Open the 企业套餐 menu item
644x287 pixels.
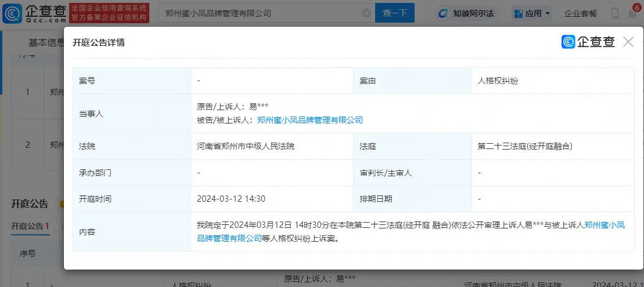click(580, 13)
